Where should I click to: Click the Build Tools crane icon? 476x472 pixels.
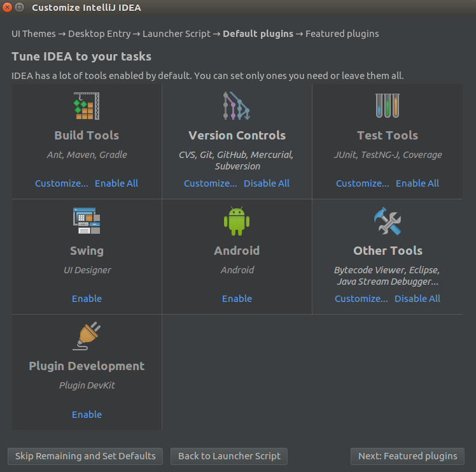coord(87,106)
